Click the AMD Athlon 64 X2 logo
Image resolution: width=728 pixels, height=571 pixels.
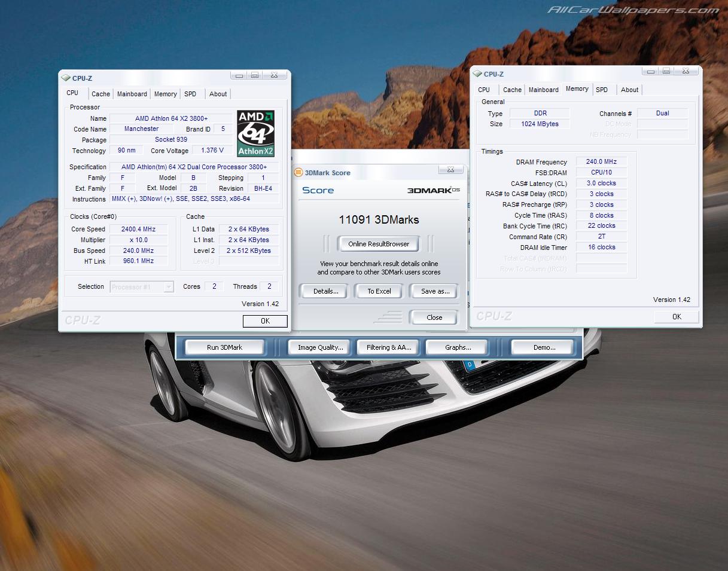[255, 133]
